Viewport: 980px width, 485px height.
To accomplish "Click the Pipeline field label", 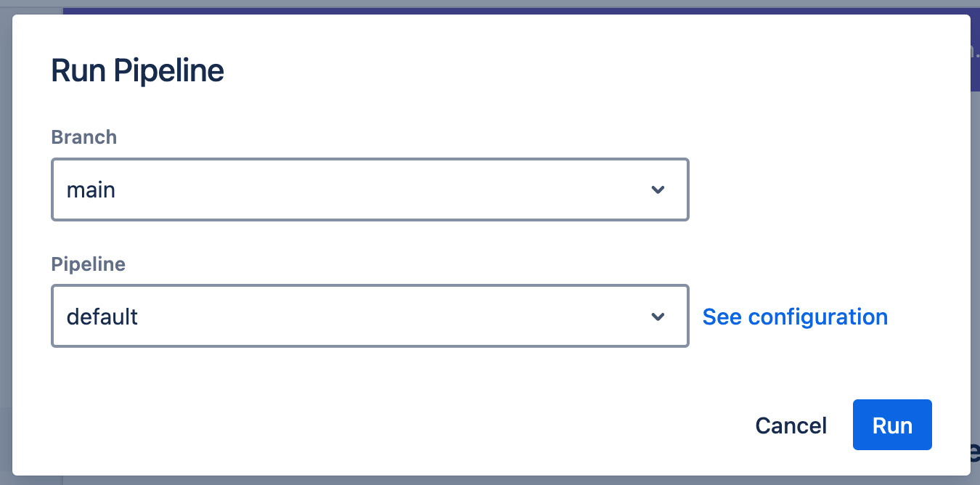I will coord(89,264).
